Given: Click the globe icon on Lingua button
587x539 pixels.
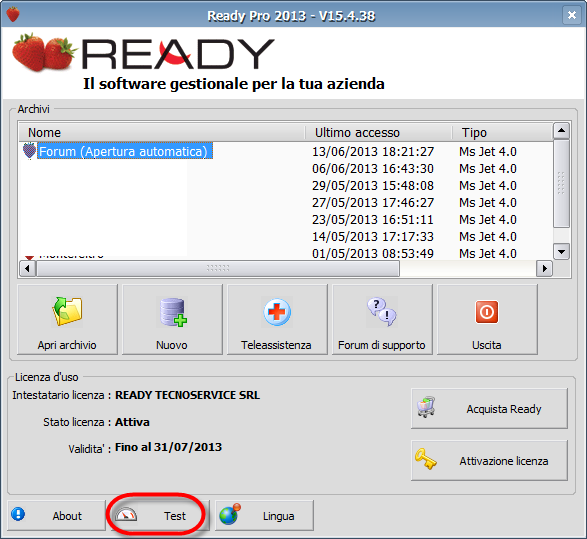Looking at the screenshot, I should [x=230, y=514].
